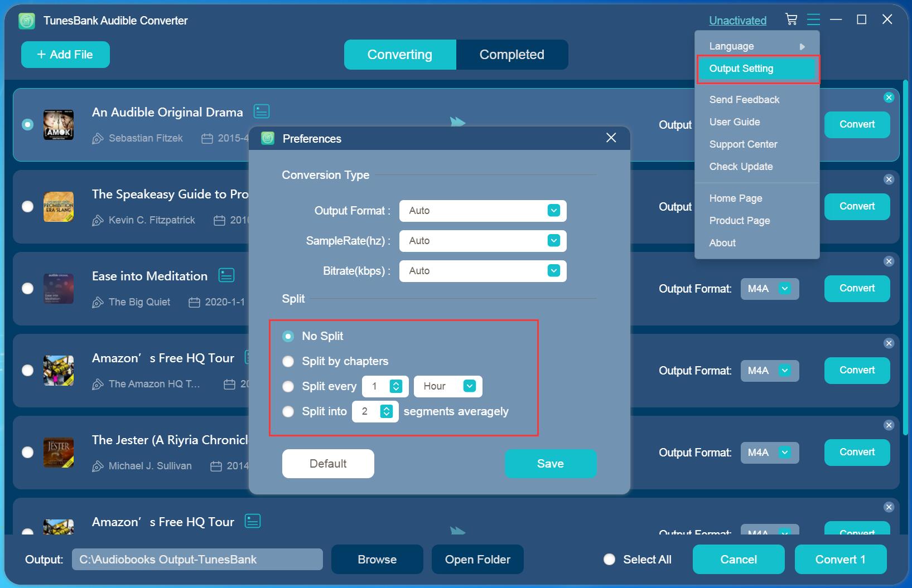
Task: Click the Convert 1 button
Action: pyautogui.click(x=841, y=560)
